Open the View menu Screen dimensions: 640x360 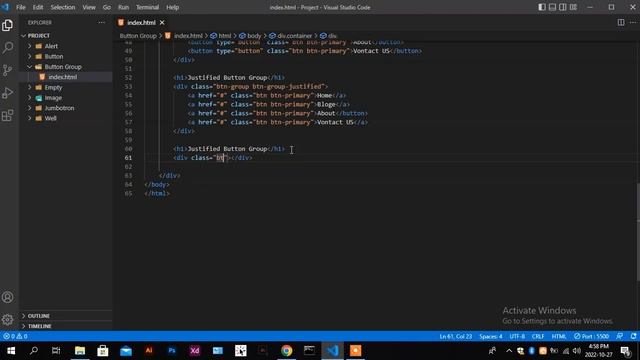89,7
